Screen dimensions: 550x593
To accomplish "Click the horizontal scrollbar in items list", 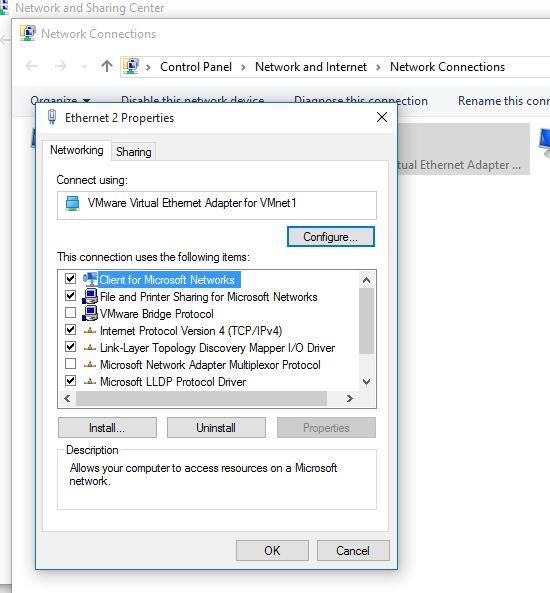I will [x=201, y=398].
